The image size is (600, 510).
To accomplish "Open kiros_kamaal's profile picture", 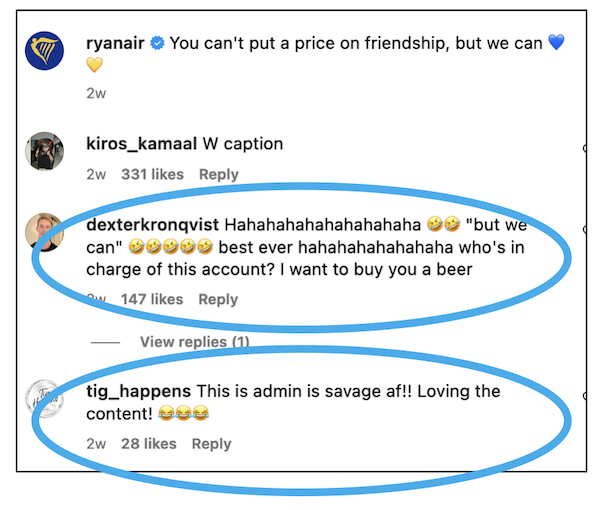I will (x=44, y=150).
